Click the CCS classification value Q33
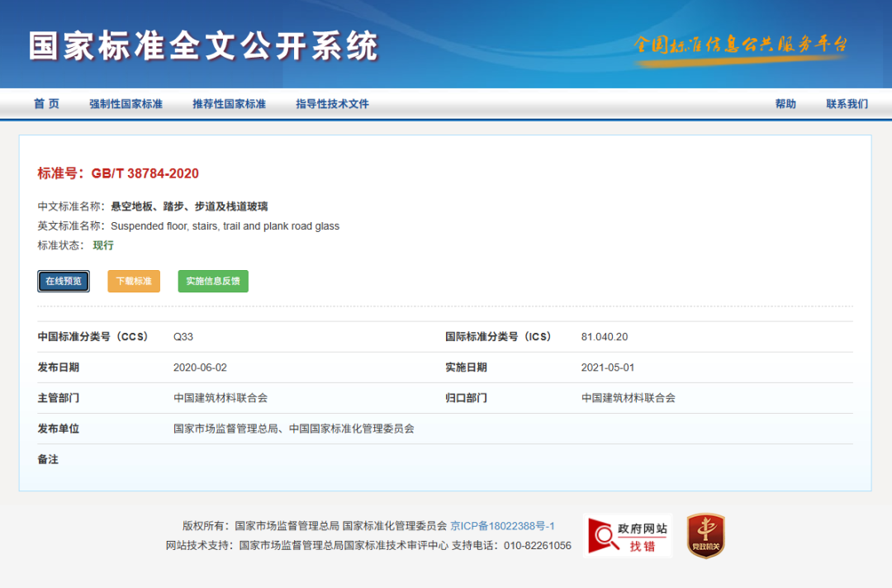This screenshot has width=892, height=588. pyautogui.click(x=183, y=337)
